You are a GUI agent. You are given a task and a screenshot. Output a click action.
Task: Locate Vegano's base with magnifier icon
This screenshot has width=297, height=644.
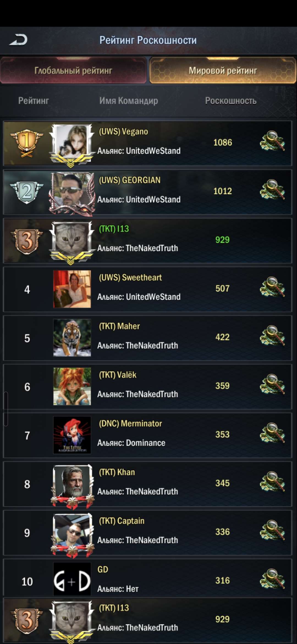[272, 141]
